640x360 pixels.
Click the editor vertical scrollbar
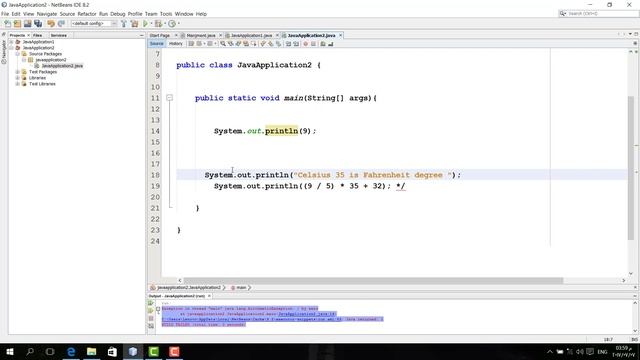(631, 167)
